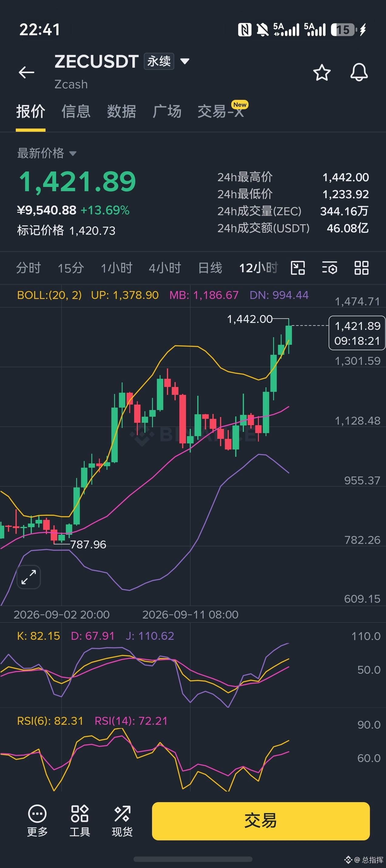Screen dimensions: 386x868
Task: Open the 更多 more menu
Action: click(37, 821)
